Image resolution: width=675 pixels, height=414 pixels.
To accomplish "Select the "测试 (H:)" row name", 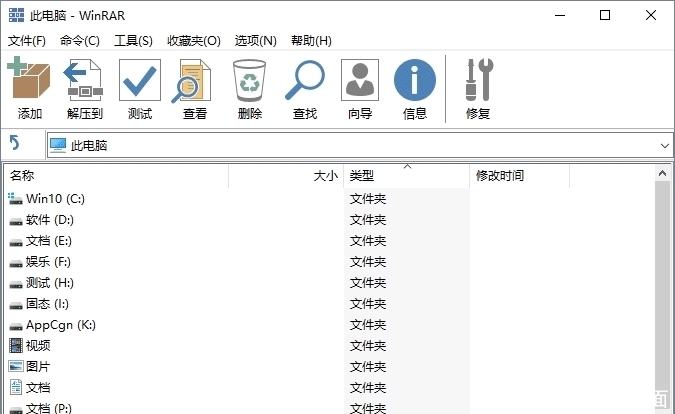I will click(x=50, y=283).
